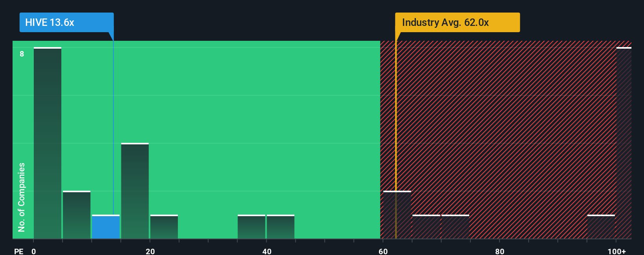Click the x-axis tick label '0'
The width and height of the screenshot is (644, 255).
pos(34,251)
